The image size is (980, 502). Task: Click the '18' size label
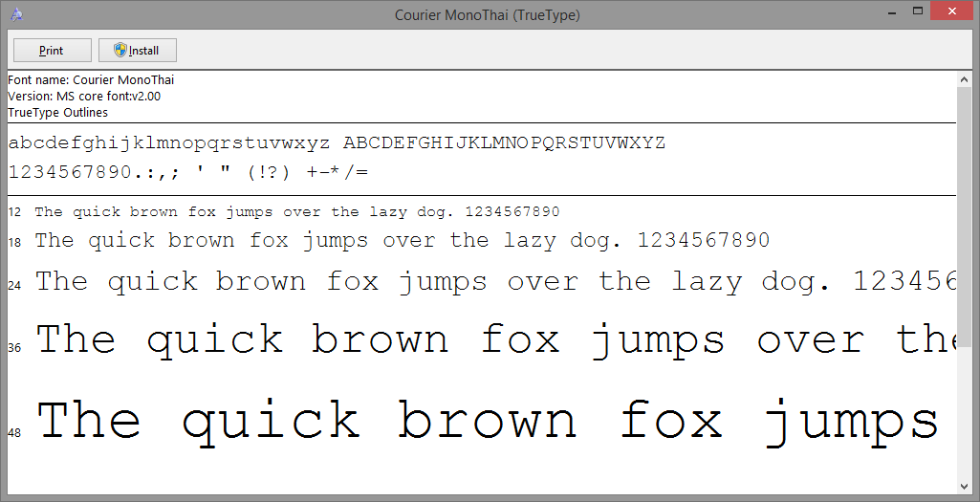click(x=14, y=243)
